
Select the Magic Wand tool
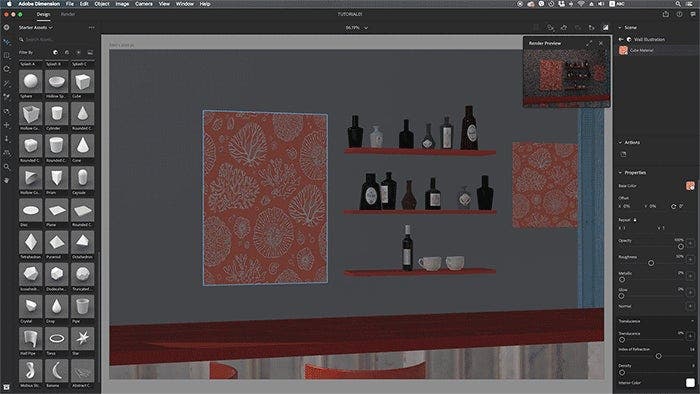tap(6, 83)
